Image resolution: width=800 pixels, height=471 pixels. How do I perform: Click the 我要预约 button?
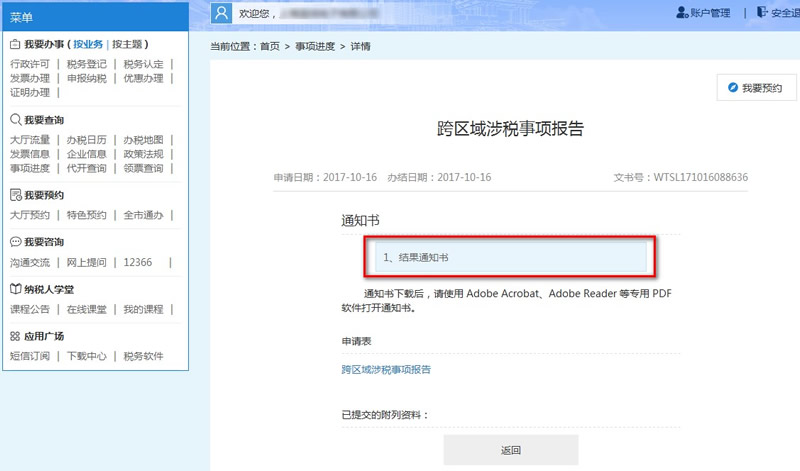click(x=756, y=89)
